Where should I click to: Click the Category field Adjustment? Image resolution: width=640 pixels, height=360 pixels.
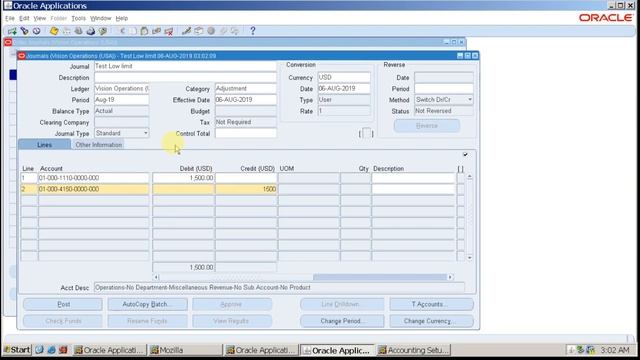tap(246, 89)
